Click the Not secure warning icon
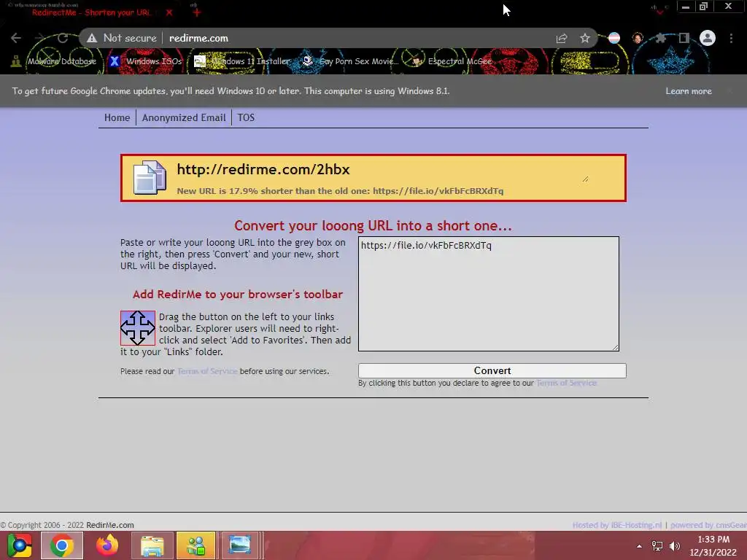747x560 pixels. tap(92, 38)
